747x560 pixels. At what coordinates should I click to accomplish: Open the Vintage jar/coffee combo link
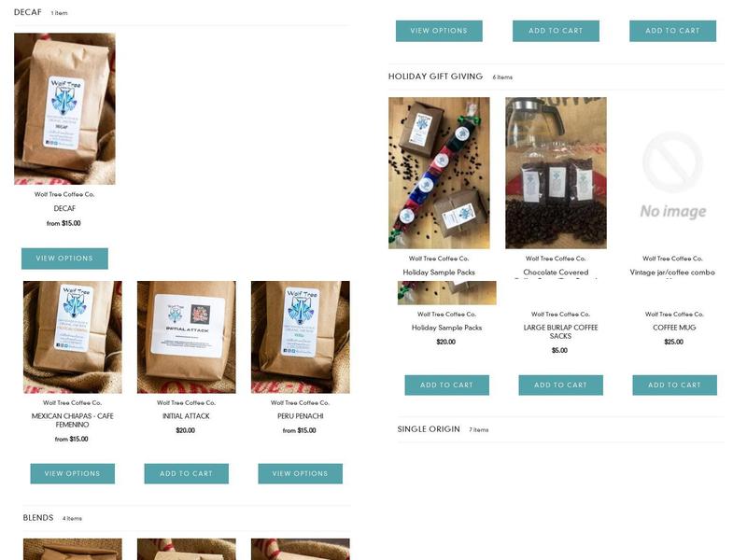pyautogui.click(x=672, y=273)
